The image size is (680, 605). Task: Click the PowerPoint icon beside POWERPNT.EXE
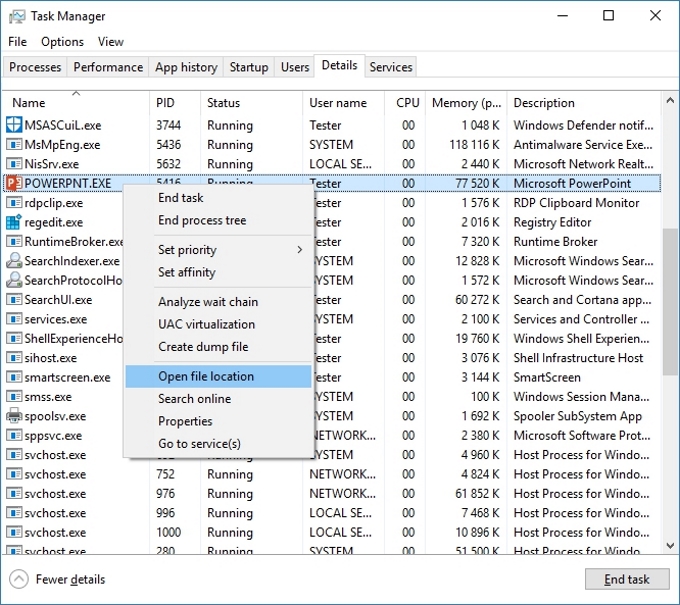(14, 184)
